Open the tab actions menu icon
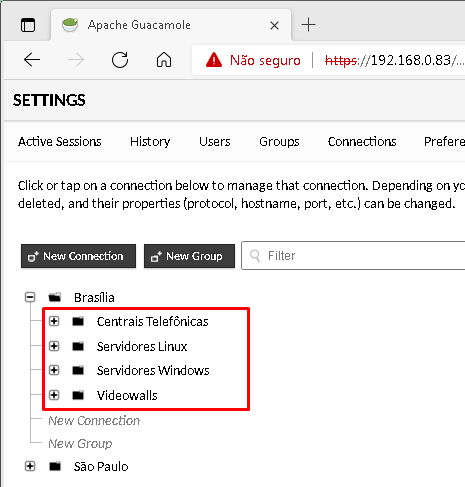The height and width of the screenshot is (487, 465). (x=28, y=25)
